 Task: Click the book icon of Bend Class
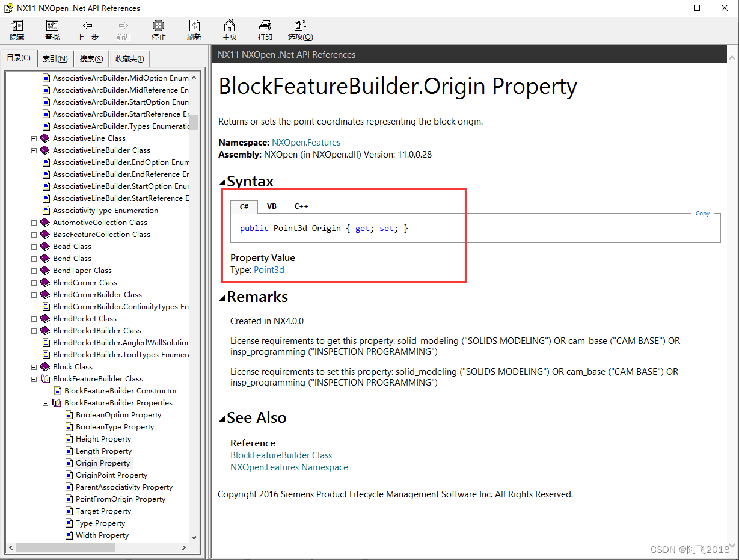pos(45,259)
